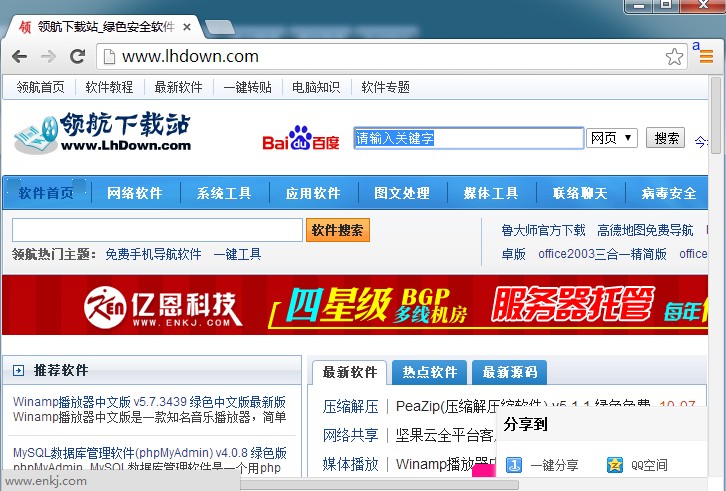
Task: Open 一键工具 hot topic link
Action: (238, 254)
